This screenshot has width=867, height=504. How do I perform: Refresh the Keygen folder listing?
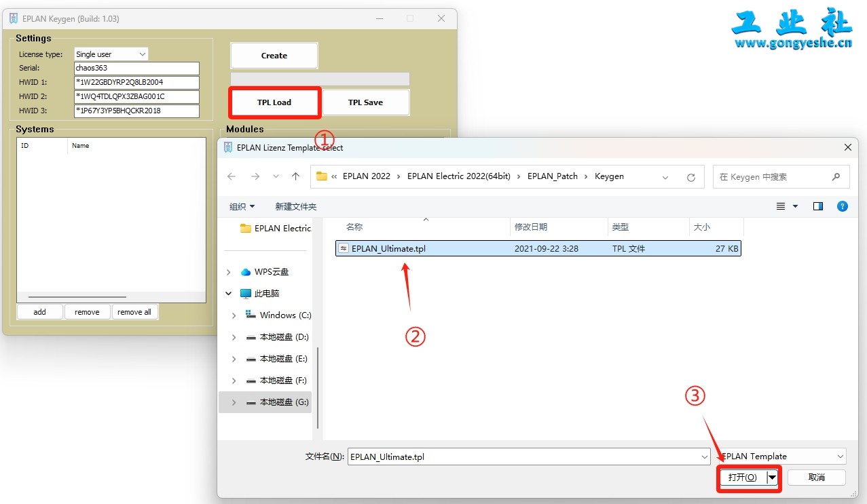691,177
